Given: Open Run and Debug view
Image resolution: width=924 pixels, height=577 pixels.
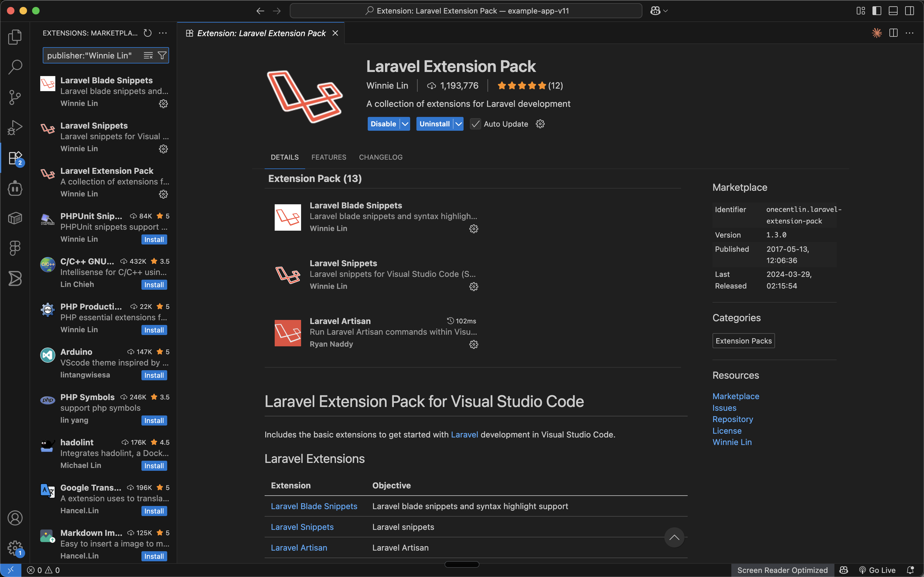Looking at the screenshot, I should (15, 128).
